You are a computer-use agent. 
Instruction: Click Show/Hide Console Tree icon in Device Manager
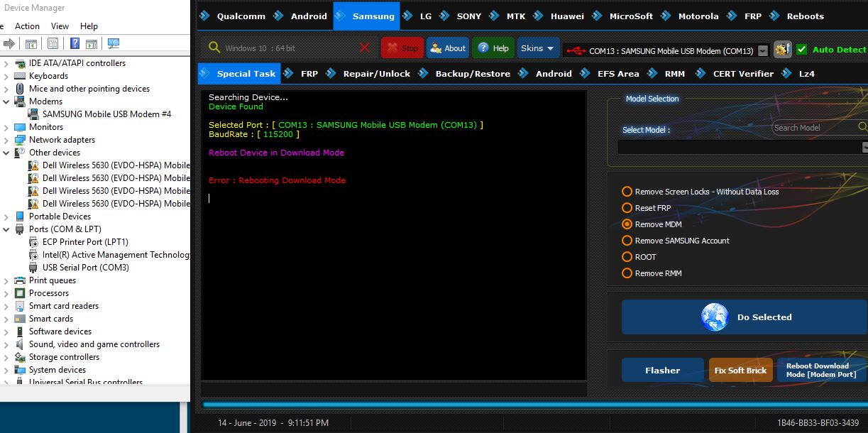[31, 43]
